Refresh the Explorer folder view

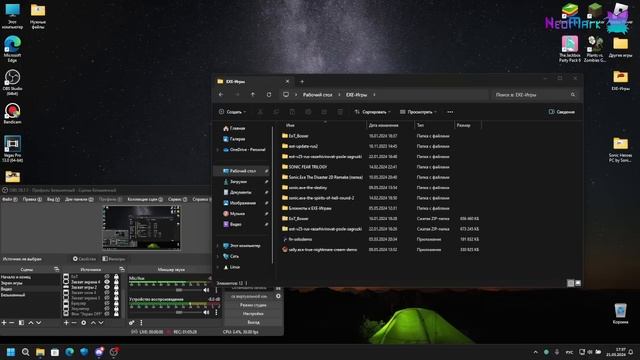269,95
